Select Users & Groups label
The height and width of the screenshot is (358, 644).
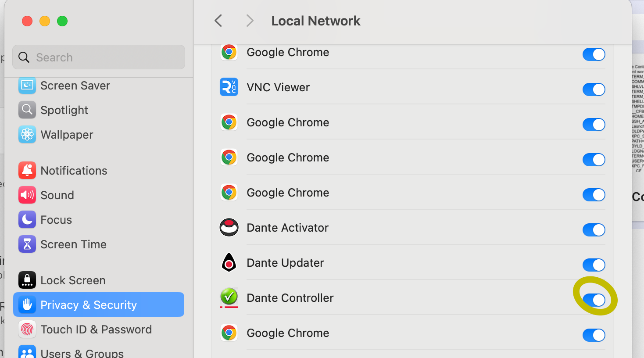coord(82,353)
